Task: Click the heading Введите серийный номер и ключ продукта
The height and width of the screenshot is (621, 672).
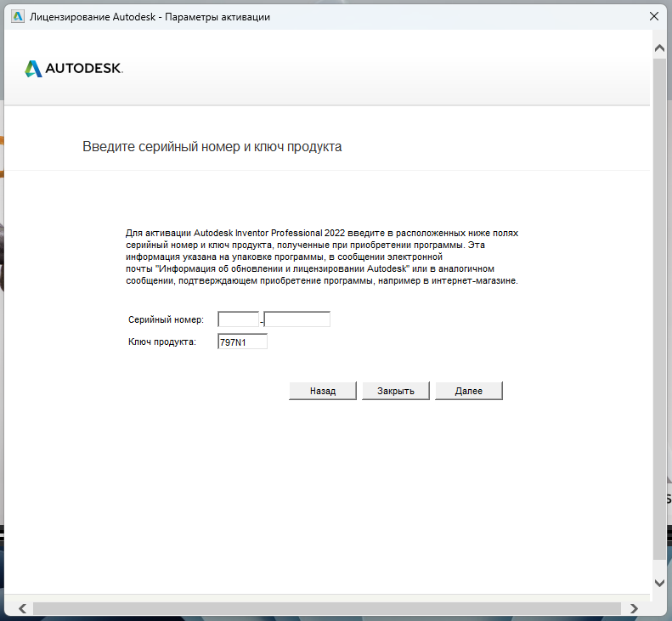Action: (x=212, y=147)
